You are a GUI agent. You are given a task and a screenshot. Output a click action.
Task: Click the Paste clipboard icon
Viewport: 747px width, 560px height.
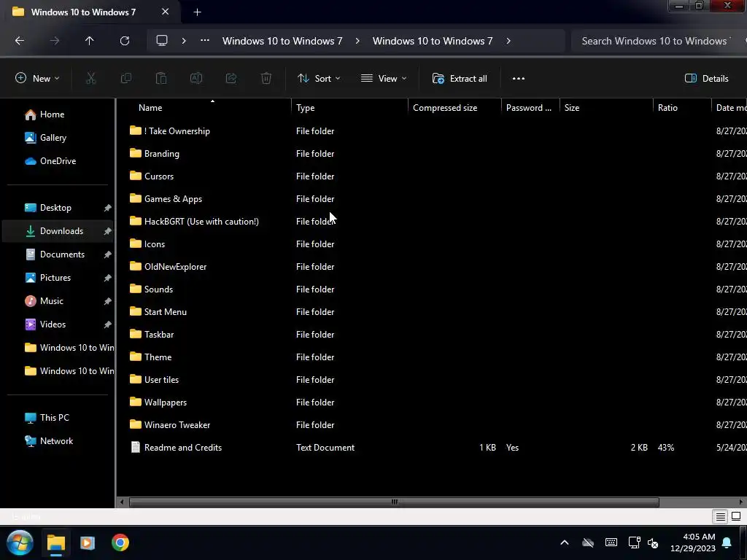click(161, 79)
